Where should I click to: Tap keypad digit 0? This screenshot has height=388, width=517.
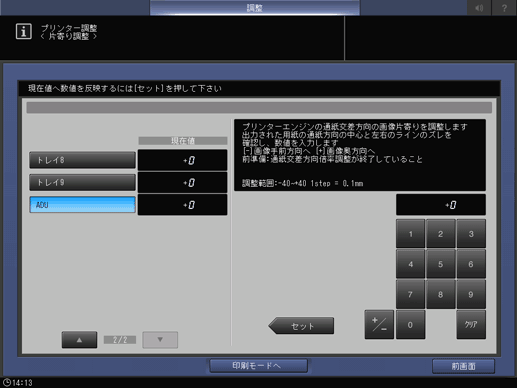(x=410, y=325)
